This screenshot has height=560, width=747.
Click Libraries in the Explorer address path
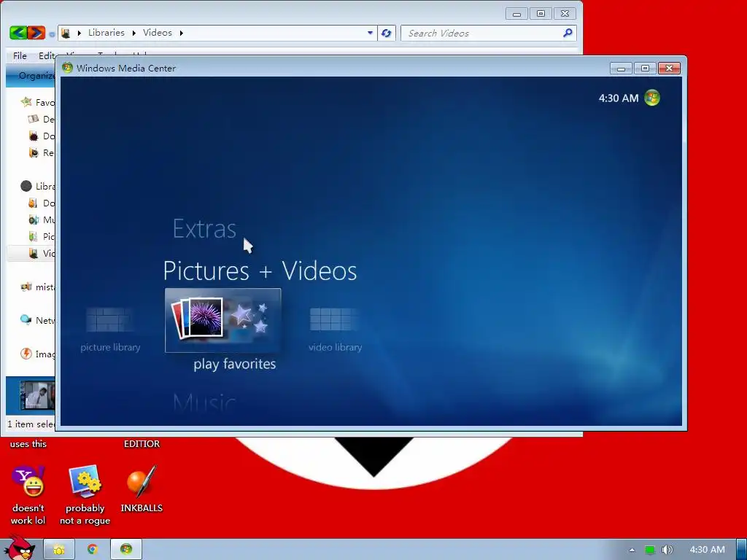[107, 32]
